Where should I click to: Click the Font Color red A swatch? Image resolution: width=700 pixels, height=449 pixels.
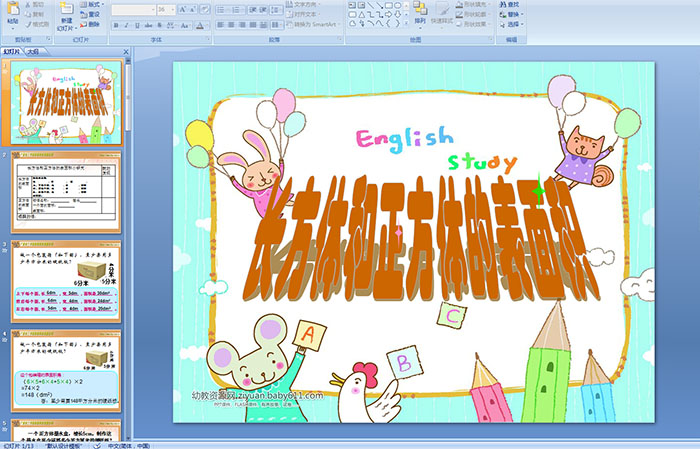[x=200, y=25]
